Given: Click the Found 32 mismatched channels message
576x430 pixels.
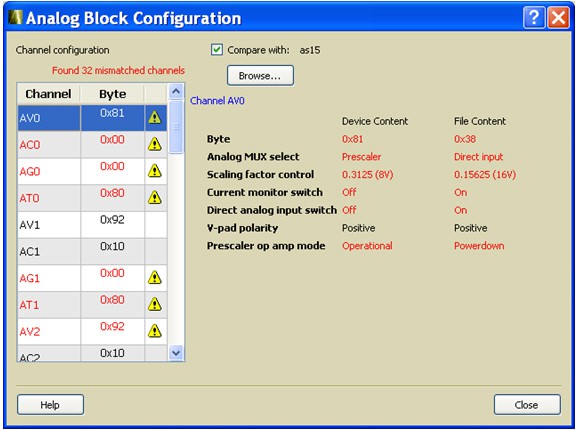Looking at the screenshot, I should [x=118, y=70].
